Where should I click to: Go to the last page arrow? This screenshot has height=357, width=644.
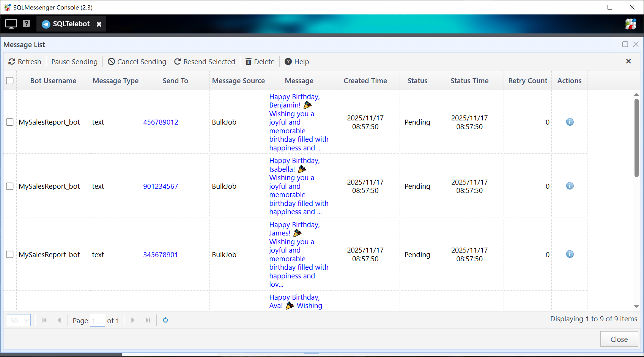pos(148,320)
